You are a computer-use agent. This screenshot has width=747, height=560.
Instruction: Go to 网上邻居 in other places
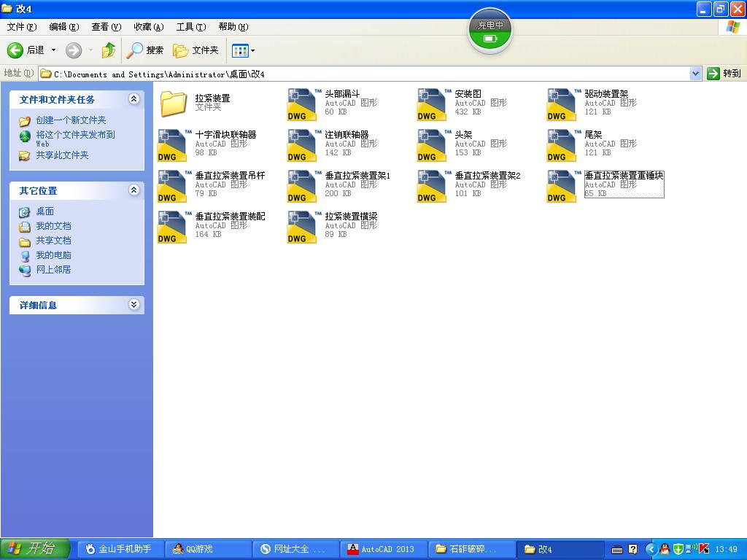pos(53,270)
